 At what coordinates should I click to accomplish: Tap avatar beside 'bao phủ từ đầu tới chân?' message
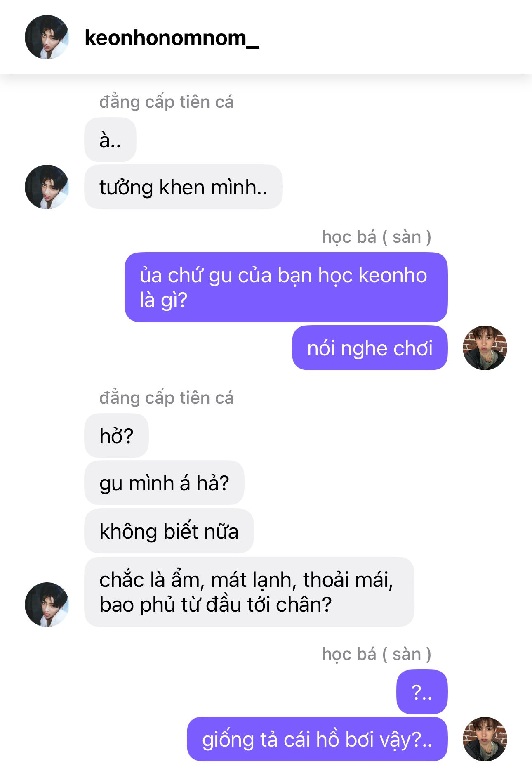47,605
